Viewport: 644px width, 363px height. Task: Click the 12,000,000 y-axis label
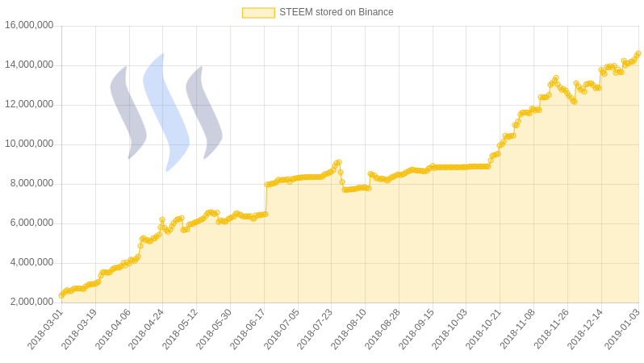pos(29,104)
